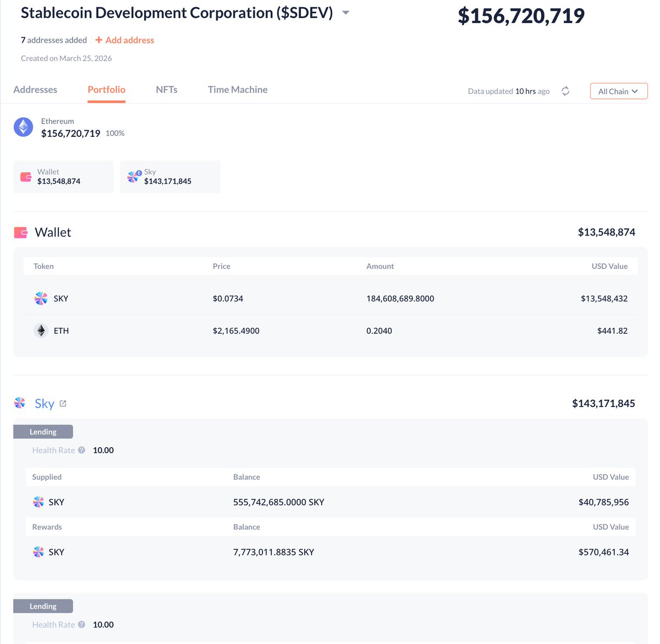
Task: Open the Time Machine tab
Action: coord(238,90)
